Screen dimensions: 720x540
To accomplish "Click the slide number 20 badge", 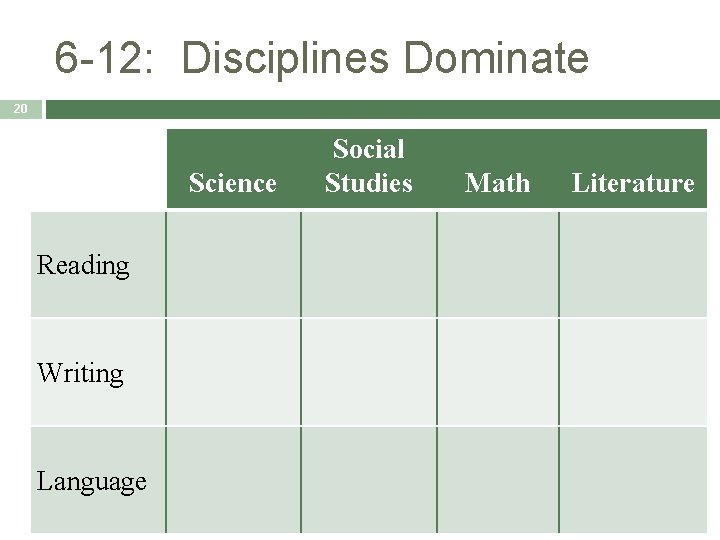I will (x=21, y=108).
